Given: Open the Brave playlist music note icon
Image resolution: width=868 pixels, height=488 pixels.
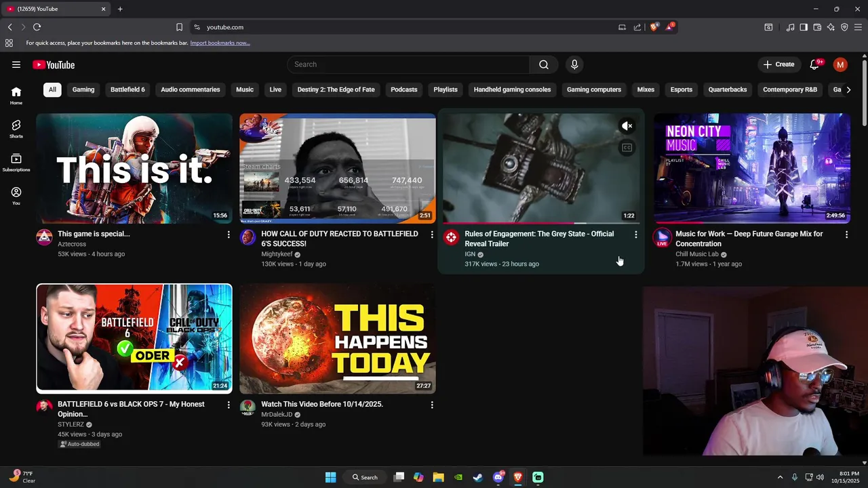Looking at the screenshot, I should click(x=790, y=27).
